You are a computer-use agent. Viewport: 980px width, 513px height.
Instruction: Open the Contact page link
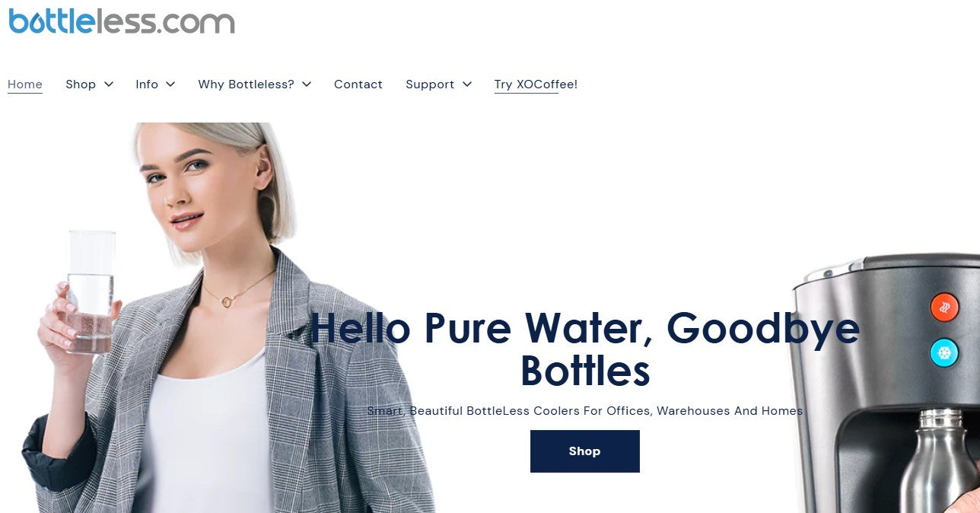(358, 84)
